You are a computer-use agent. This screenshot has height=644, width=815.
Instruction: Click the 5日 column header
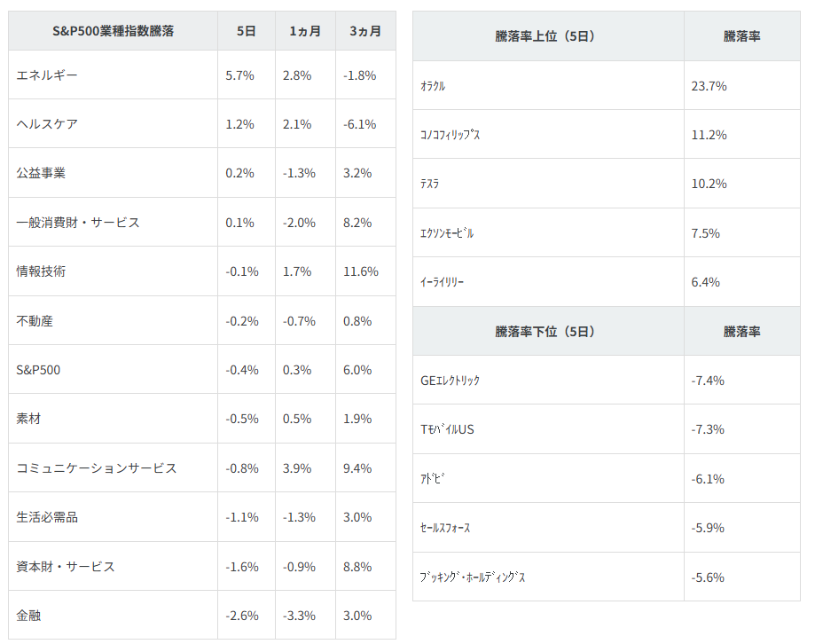(x=246, y=31)
